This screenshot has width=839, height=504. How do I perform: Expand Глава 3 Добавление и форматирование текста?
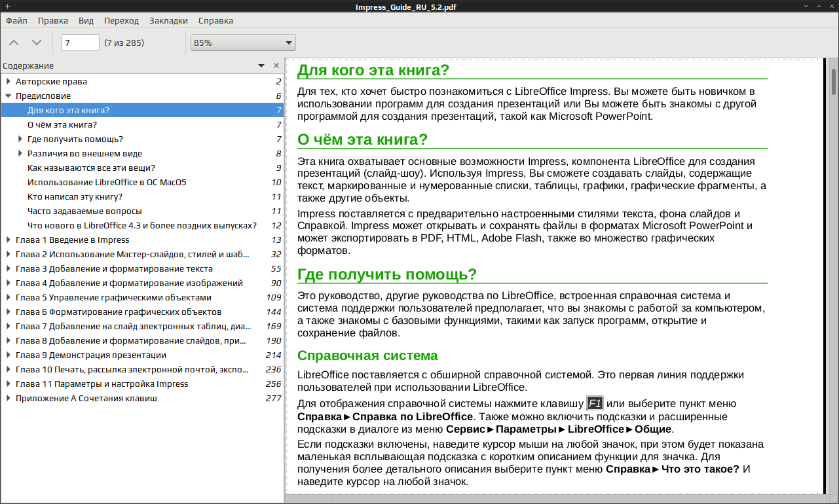coord(9,268)
